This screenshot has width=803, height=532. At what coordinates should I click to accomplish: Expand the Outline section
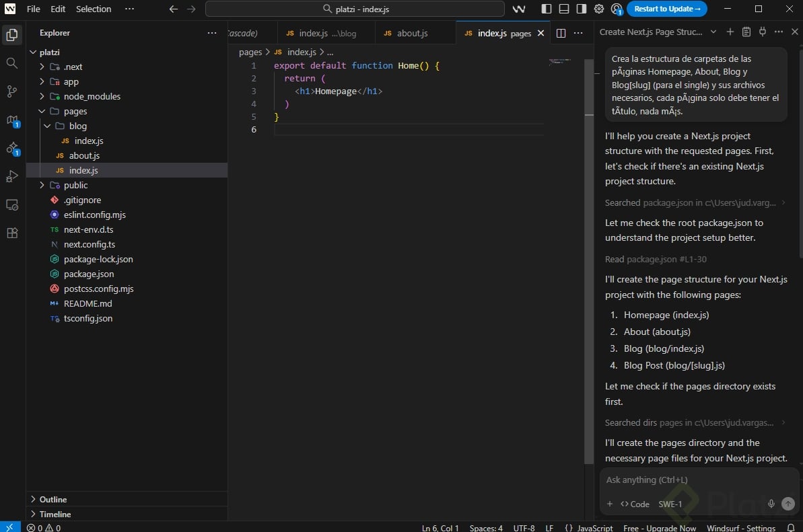[53, 499]
